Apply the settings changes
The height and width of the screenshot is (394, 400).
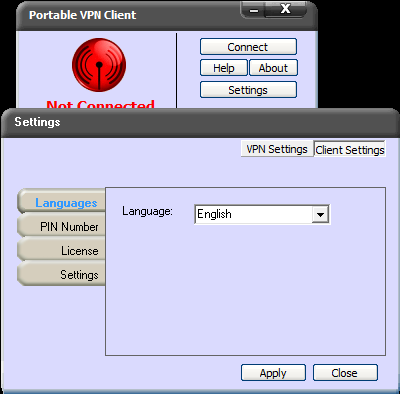[273, 373]
